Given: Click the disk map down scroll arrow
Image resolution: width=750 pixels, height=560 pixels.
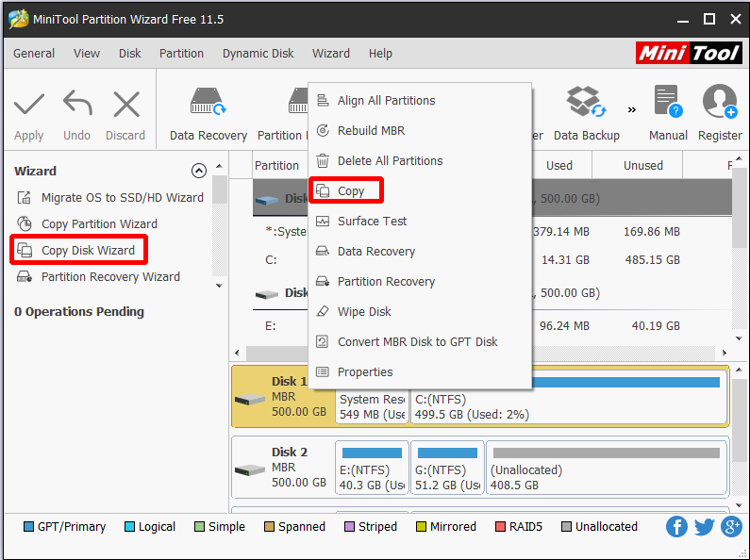Looking at the screenshot, I should (x=739, y=505).
